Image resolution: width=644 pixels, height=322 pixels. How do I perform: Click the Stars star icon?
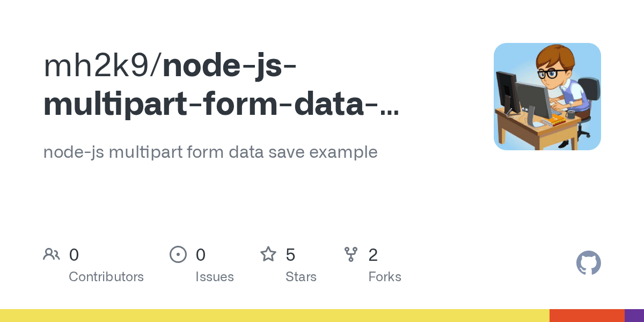coord(268,254)
